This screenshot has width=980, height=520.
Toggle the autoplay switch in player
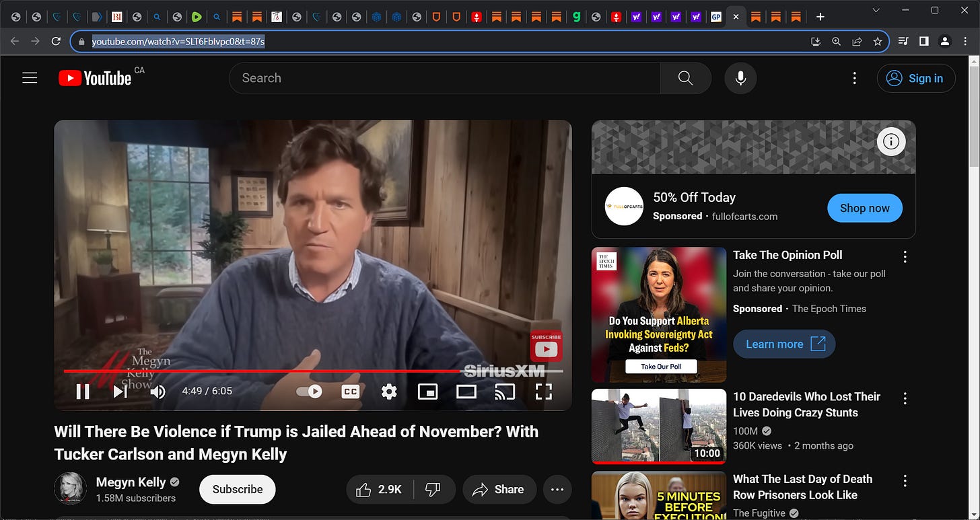pyautogui.click(x=310, y=392)
